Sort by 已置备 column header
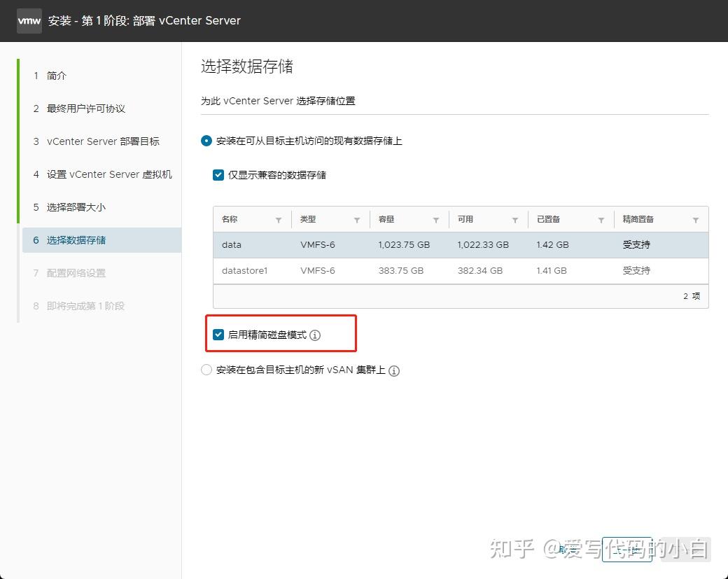The width and height of the screenshot is (728, 579). [548, 219]
